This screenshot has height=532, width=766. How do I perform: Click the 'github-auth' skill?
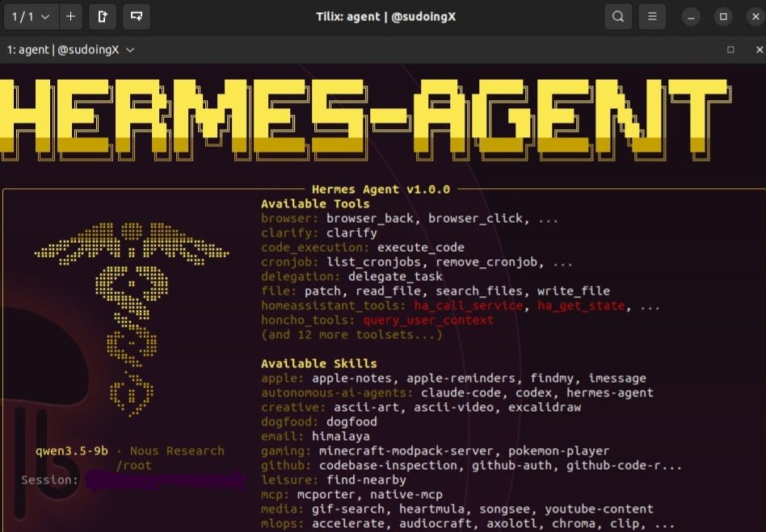511,466
